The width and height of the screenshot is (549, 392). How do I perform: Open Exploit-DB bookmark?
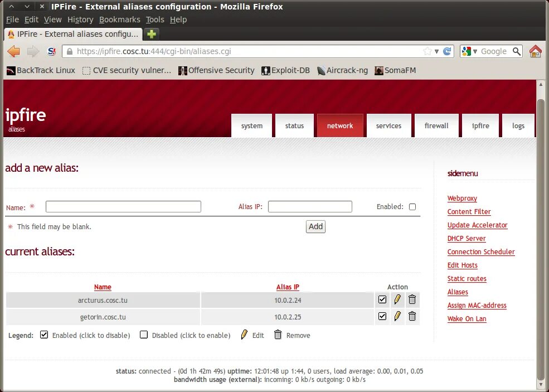(286, 70)
